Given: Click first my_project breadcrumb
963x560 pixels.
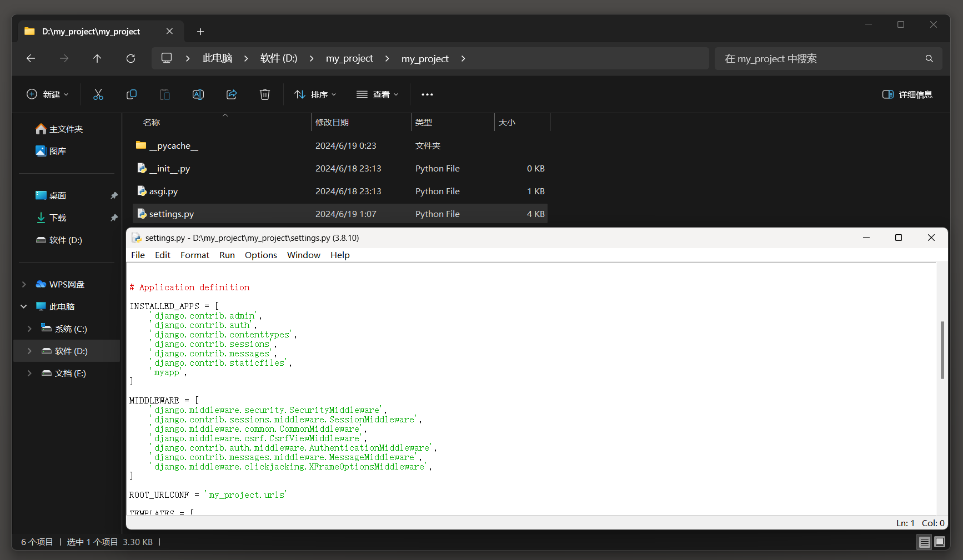Looking at the screenshot, I should [349, 58].
